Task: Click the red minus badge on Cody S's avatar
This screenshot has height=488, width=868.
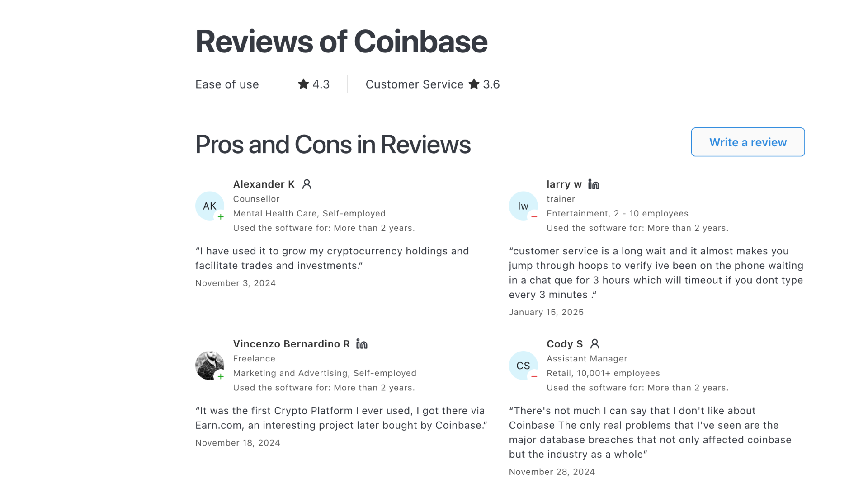Action: [x=534, y=377]
